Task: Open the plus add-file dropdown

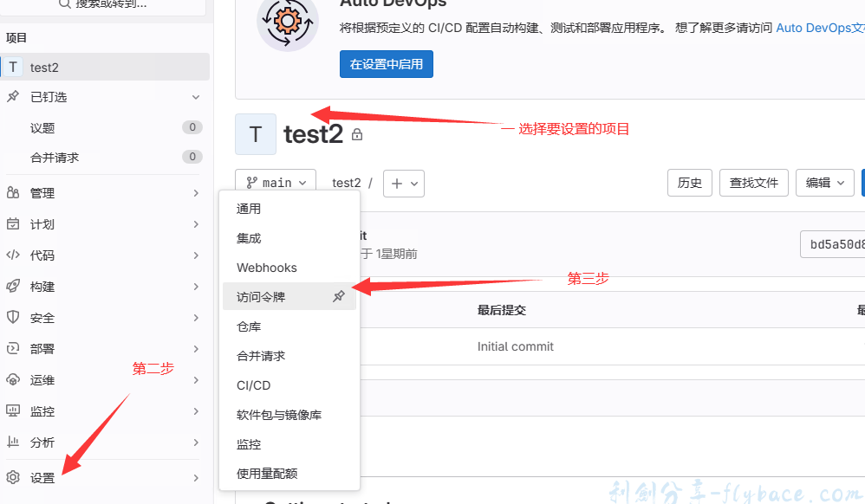Action: tap(404, 183)
